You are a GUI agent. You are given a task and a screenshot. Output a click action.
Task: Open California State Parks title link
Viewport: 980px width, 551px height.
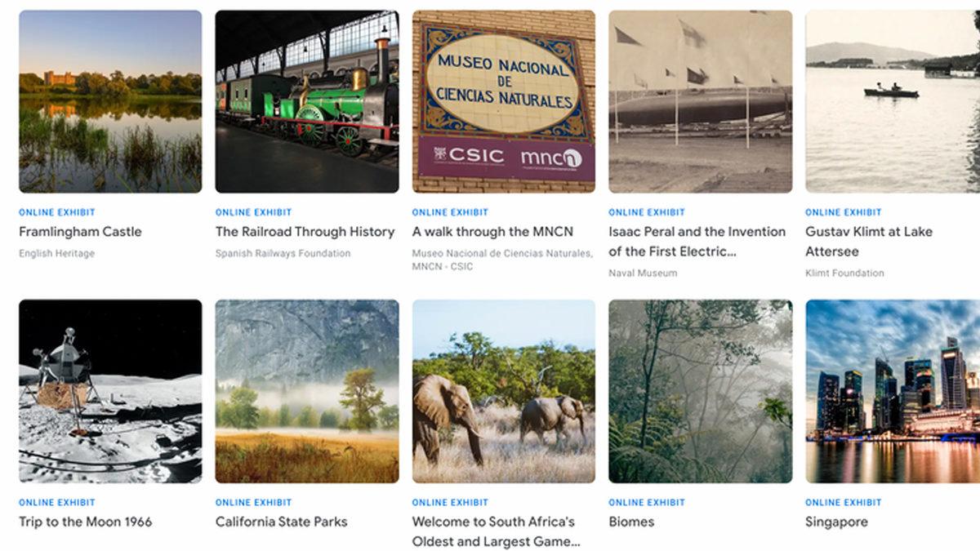pyautogui.click(x=282, y=522)
